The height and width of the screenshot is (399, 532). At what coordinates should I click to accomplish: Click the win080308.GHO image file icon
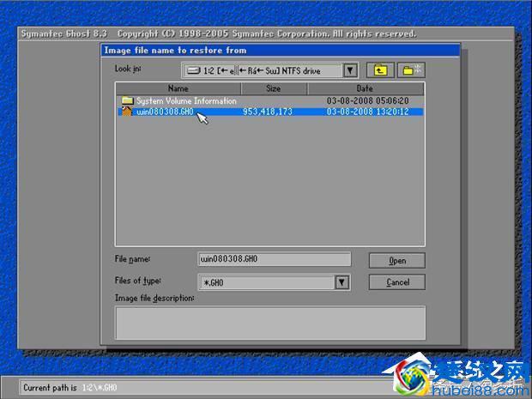[127, 112]
